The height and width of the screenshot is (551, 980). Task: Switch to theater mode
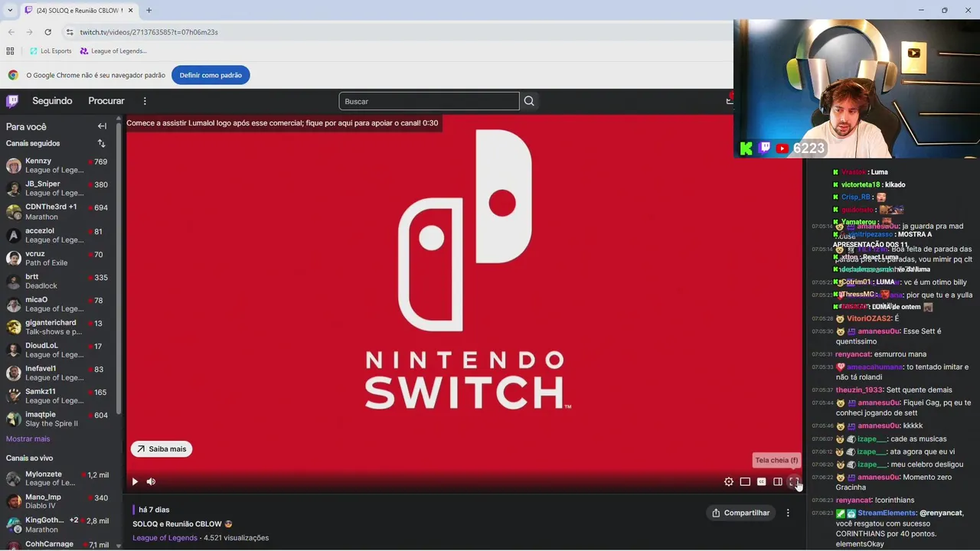745,481
